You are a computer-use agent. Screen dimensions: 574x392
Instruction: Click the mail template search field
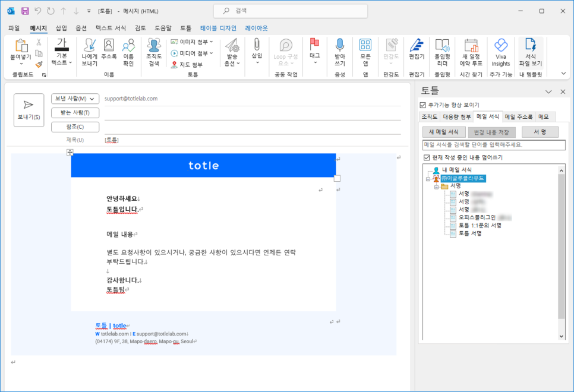coord(494,145)
